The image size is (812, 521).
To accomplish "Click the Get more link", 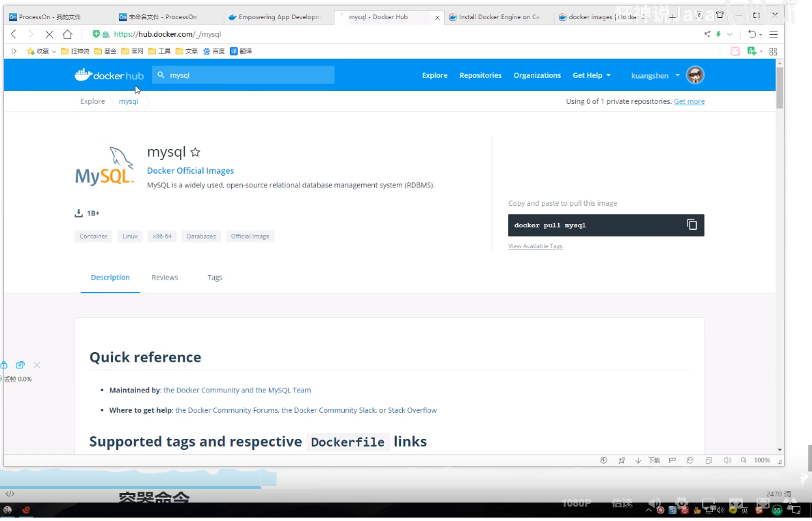I will 689,101.
